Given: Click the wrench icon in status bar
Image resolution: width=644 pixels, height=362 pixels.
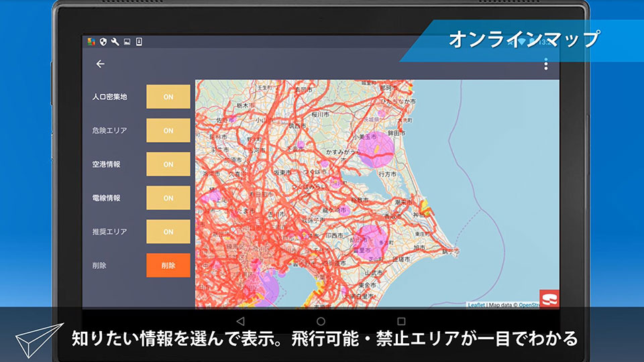Looking at the screenshot, I should (x=115, y=42).
